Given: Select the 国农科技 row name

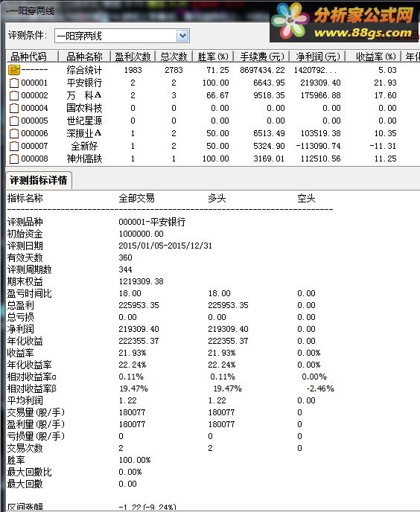Looking at the screenshot, I should [84, 108].
